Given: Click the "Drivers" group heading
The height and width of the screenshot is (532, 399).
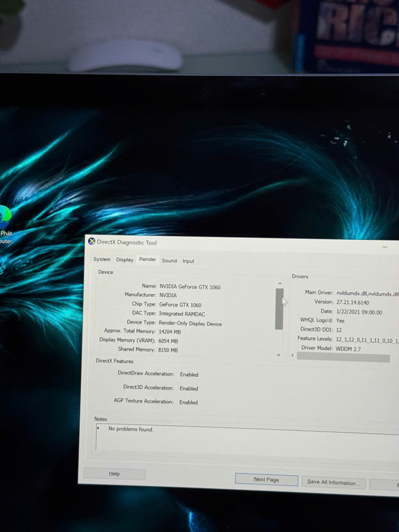Looking at the screenshot, I should 300,276.
